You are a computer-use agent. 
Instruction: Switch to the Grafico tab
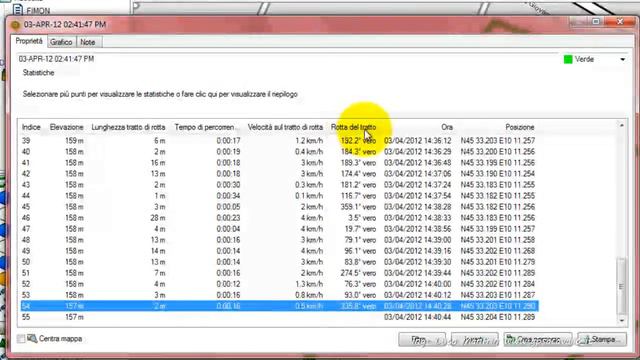tap(61, 42)
